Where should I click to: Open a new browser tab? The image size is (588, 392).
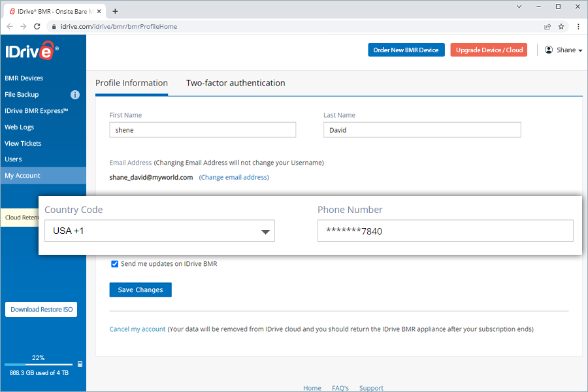click(115, 11)
